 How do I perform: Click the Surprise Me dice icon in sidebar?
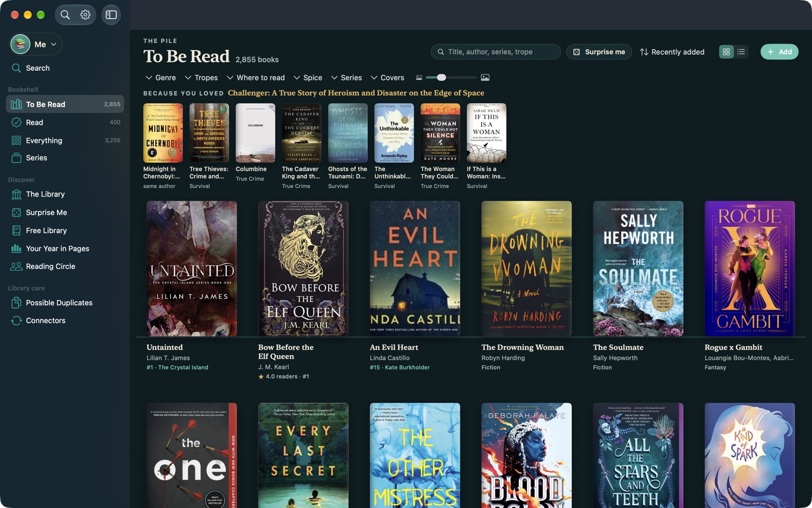coord(16,212)
